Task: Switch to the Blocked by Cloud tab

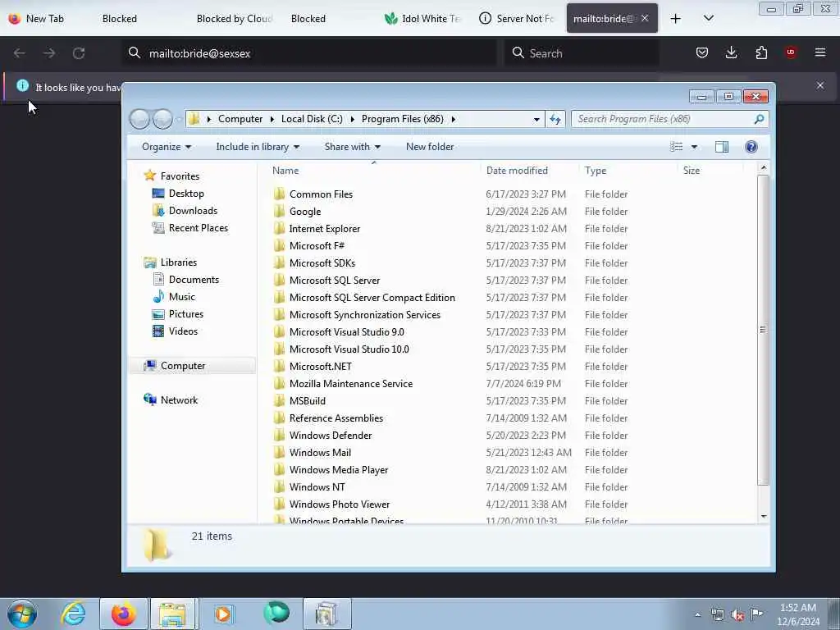Action: [234, 19]
